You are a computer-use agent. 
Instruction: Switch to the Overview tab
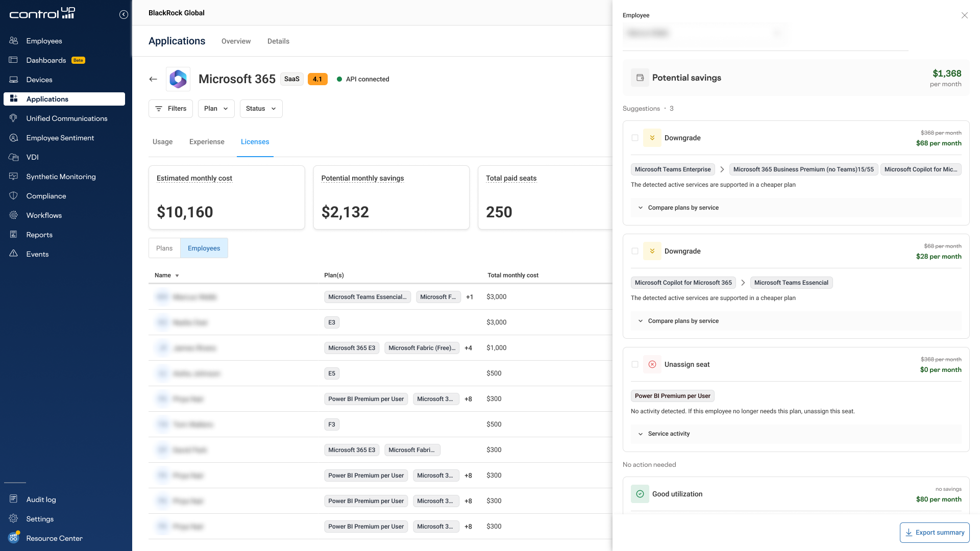tap(236, 41)
